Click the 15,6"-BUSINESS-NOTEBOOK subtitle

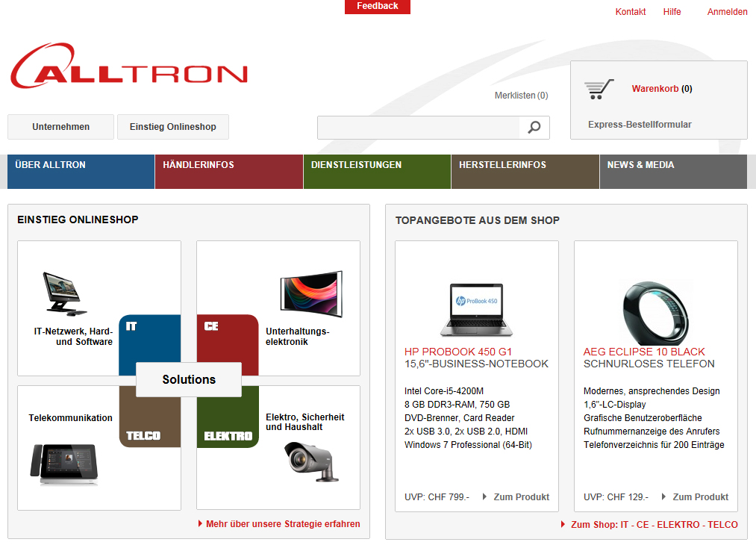pyautogui.click(x=476, y=364)
